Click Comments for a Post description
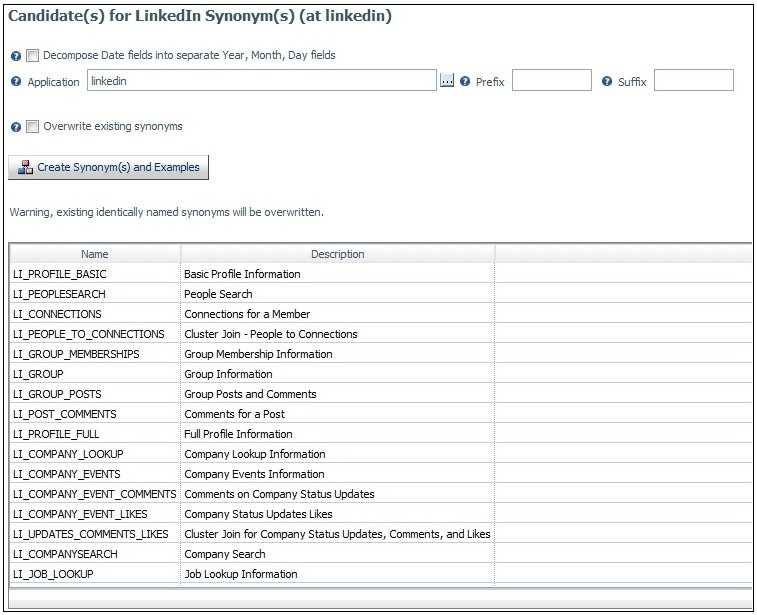 pos(235,414)
